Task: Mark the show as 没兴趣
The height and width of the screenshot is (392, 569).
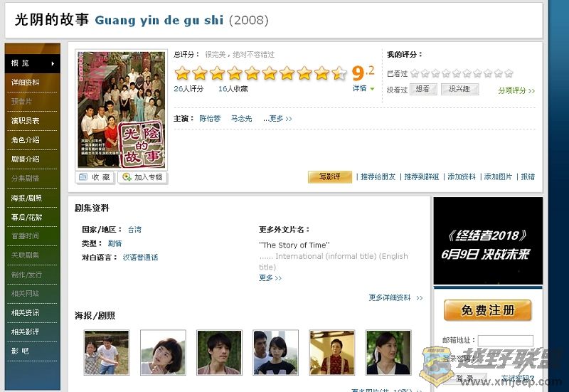Action: 459,89
